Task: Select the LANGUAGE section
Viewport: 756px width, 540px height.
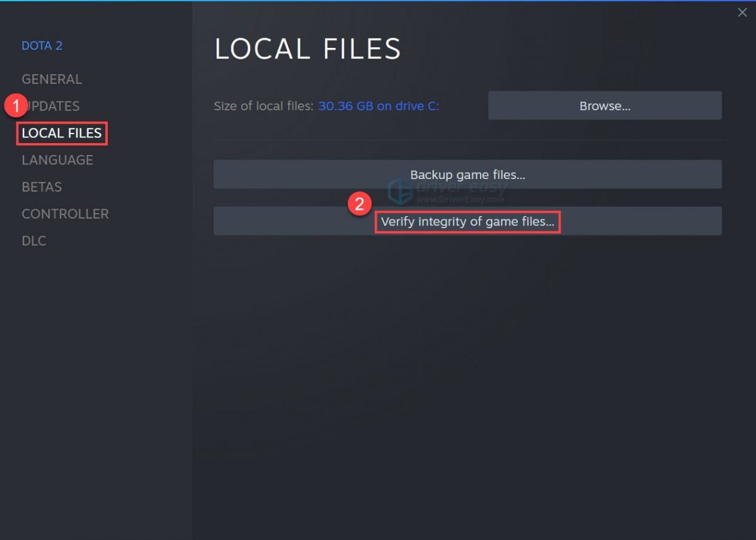Action: coord(57,159)
